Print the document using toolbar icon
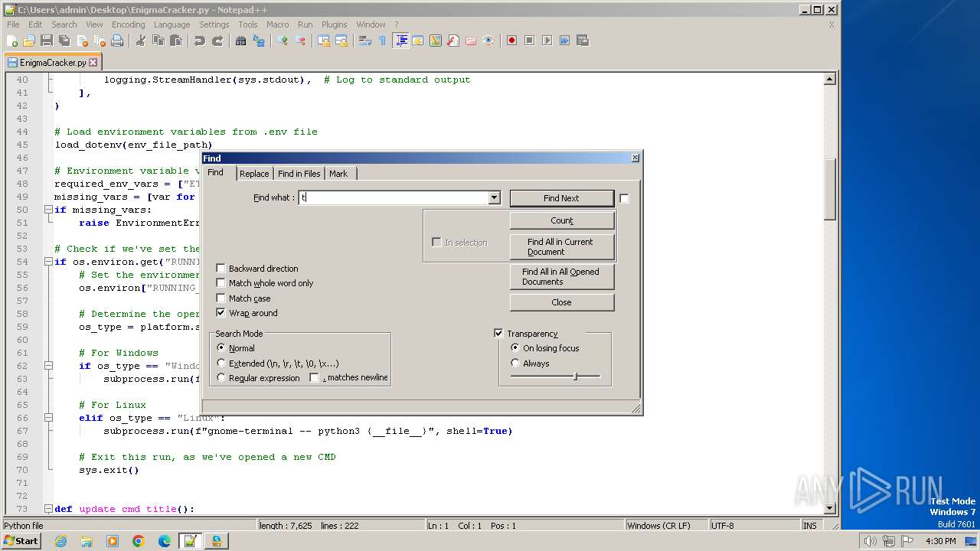The height and width of the screenshot is (551, 980). [117, 41]
